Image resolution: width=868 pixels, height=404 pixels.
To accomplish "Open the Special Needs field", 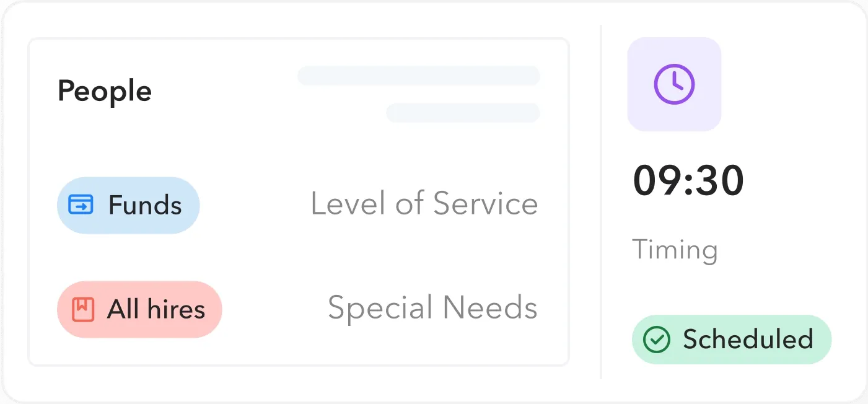I will point(432,308).
